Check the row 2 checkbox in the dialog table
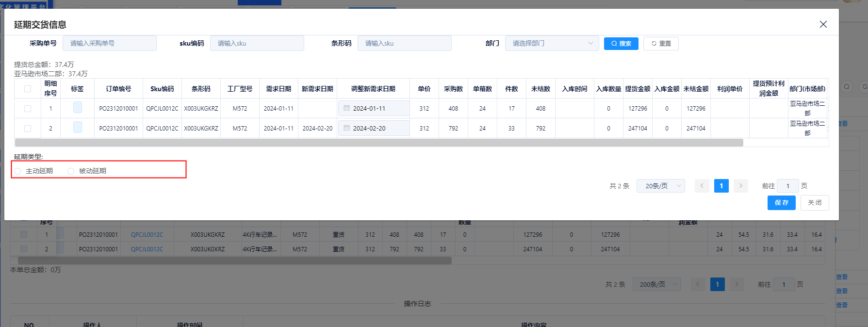The height and width of the screenshot is (327, 868). 28,129
